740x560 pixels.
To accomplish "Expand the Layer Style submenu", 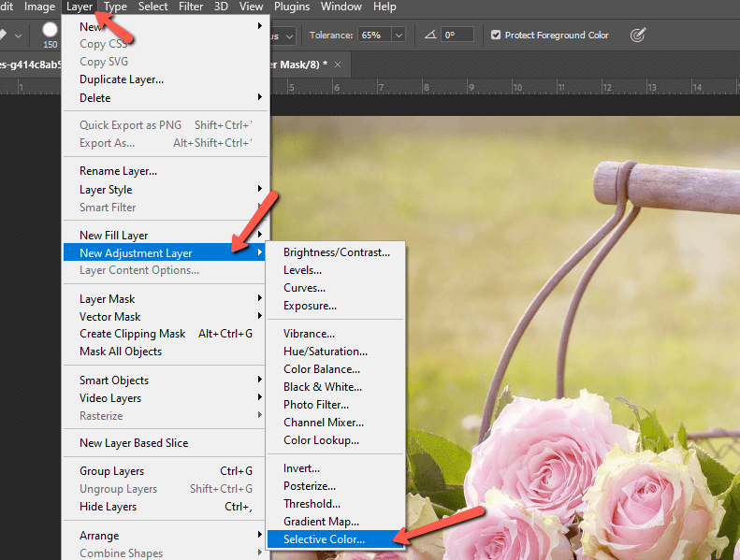I will pyautogui.click(x=166, y=189).
